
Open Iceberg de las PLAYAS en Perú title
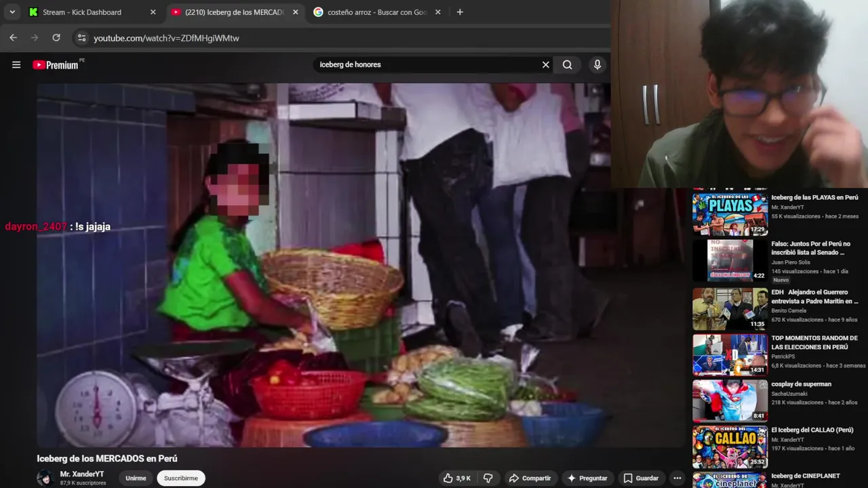[x=814, y=197]
